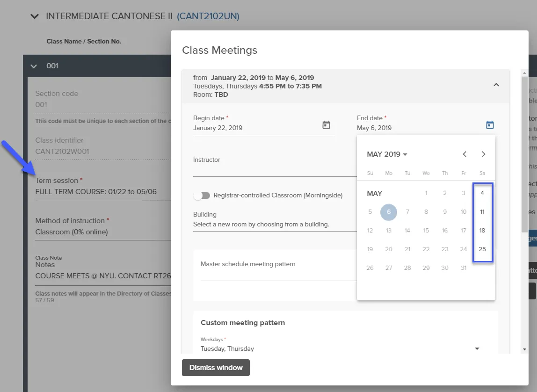Image resolution: width=537 pixels, height=392 pixels.
Task: Open the CANT2102UN course link
Action: (208, 16)
